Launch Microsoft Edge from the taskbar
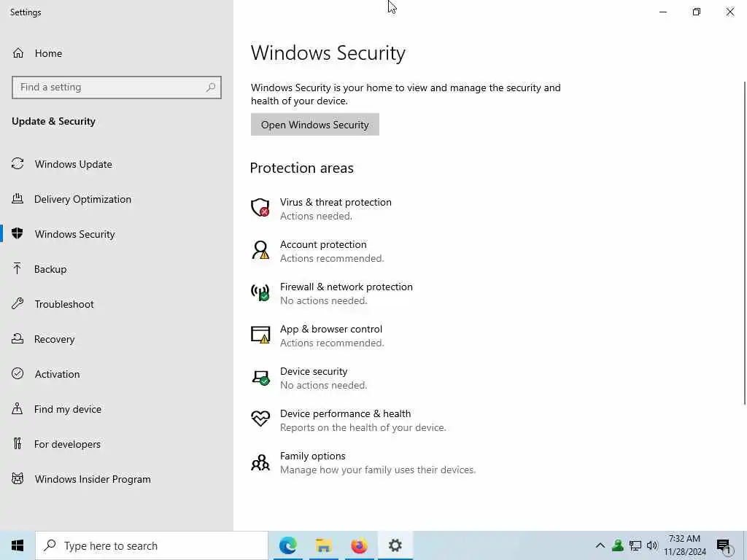747x560 pixels. click(x=287, y=545)
